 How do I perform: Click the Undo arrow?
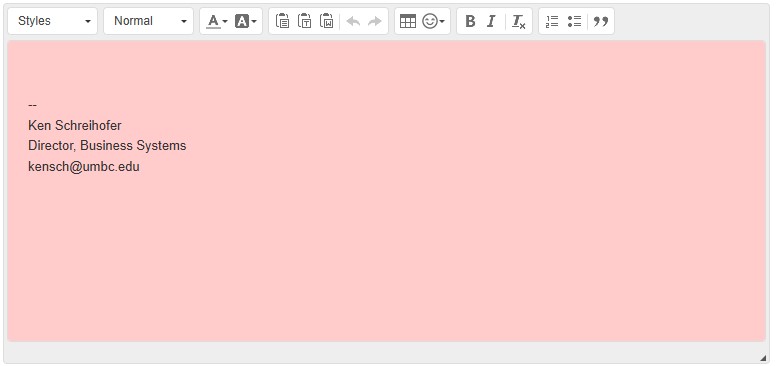point(353,21)
